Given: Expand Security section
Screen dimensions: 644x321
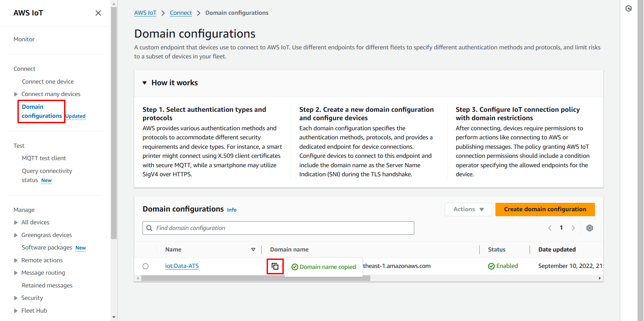Looking at the screenshot, I should click(x=16, y=298).
